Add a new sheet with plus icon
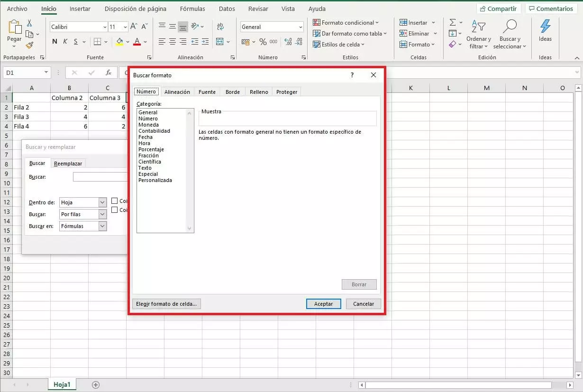 (x=96, y=385)
